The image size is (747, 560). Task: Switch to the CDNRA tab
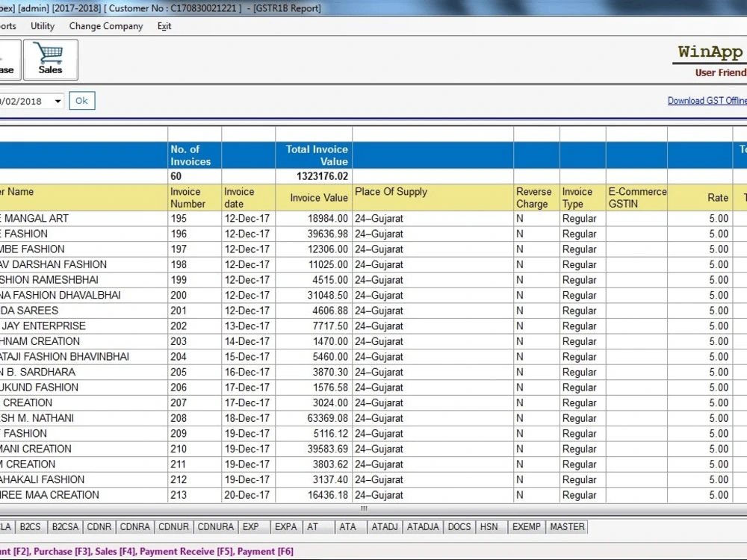tap(134, 526)
